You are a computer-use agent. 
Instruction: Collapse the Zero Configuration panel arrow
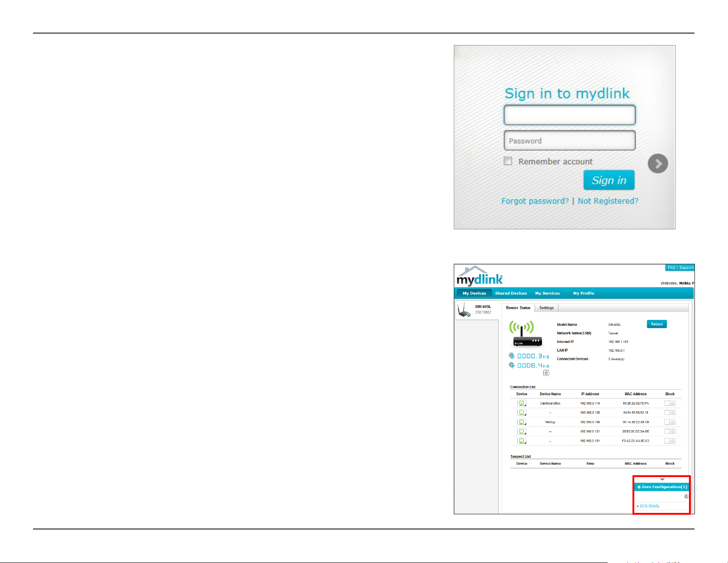[662, 479]
